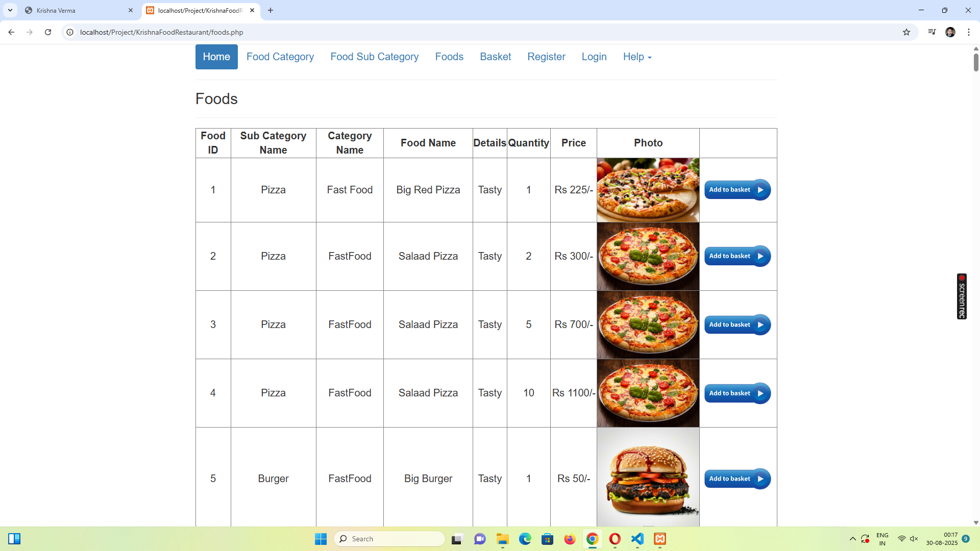Click the Big Red Pizza photo
The image size is (980, 551).
tap(648, 190)
